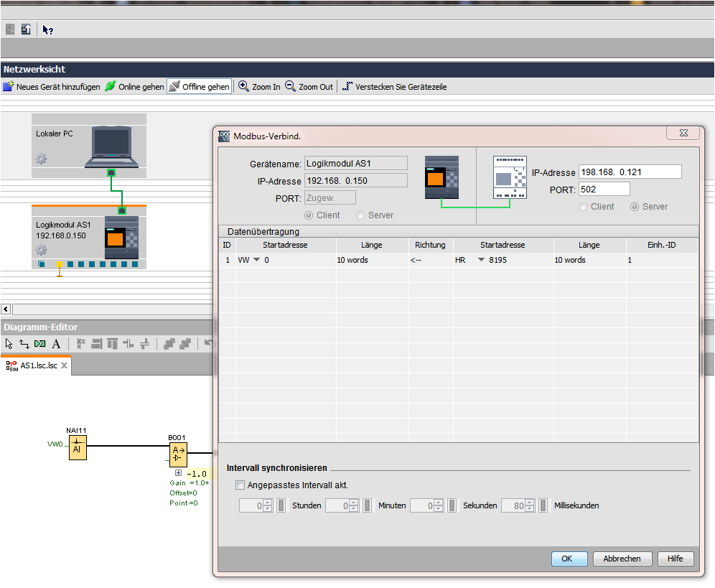Viewport: 715px width, 588px height.
Task: Open the VW address type dropdown
Action: tap(256, 260)
